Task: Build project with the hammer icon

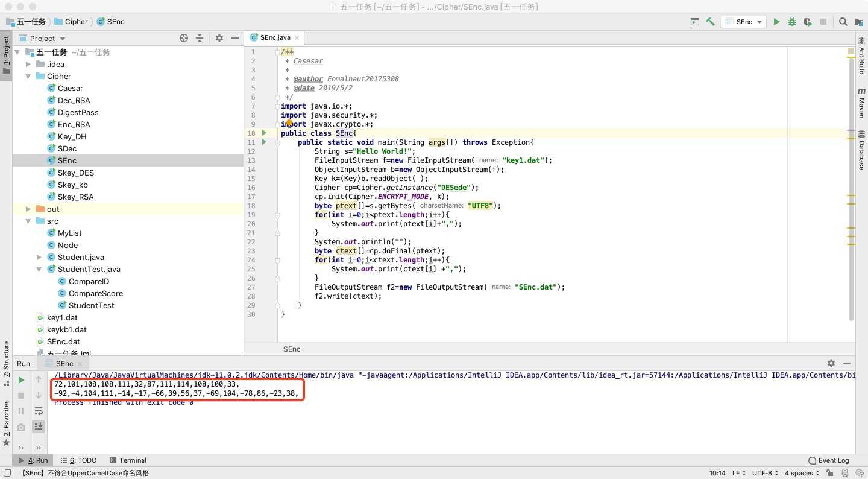Action: 711,22
